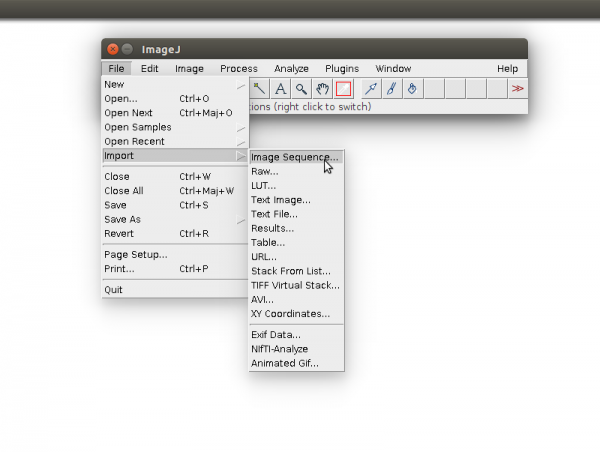Screen dimensions: 600x452
Task: Select Stack From List... import option
Action: 296,271
